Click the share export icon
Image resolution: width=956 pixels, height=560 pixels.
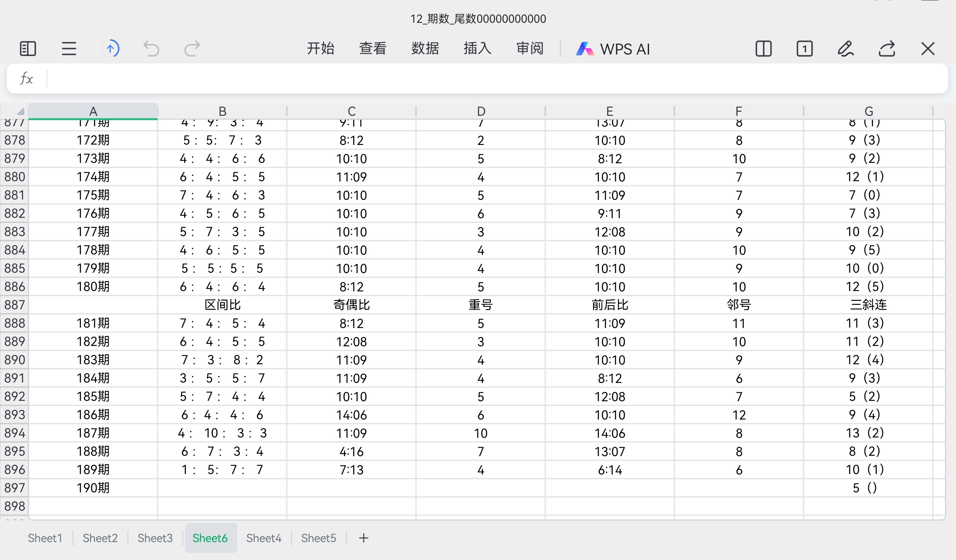(x=887, y=49)
